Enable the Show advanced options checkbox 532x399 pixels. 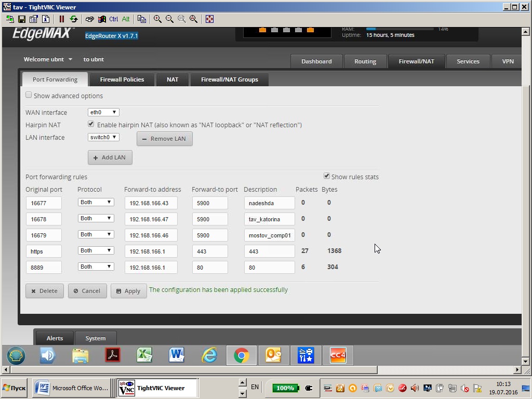[29, 96]
